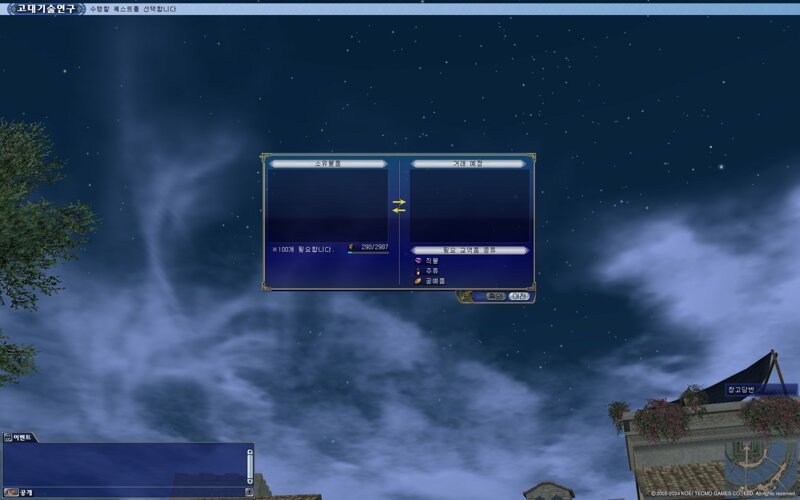
Task: Click the fabric (직물) text label
Action: (432, 261)
